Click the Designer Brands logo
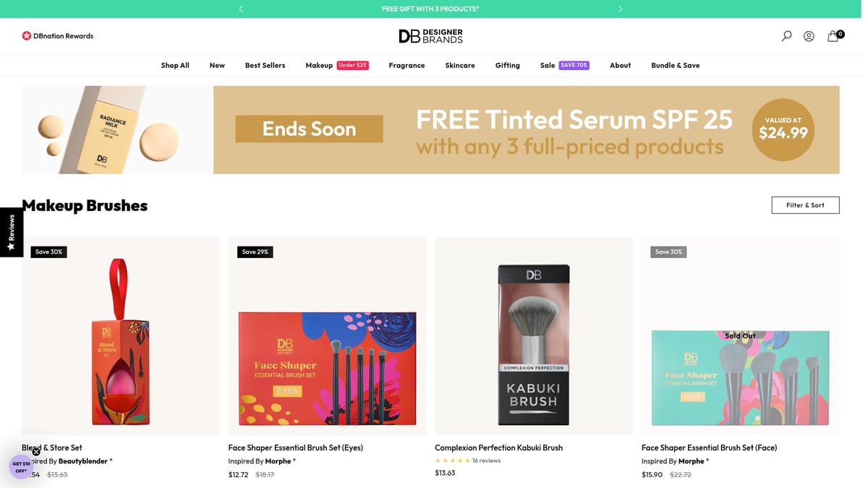Screen dimensions: 868x488 pos(430,36)
